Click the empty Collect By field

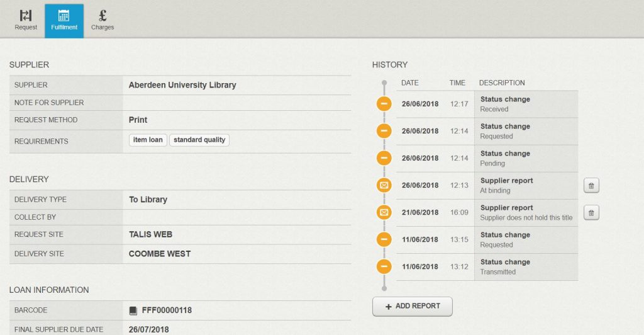coord(236,217)
